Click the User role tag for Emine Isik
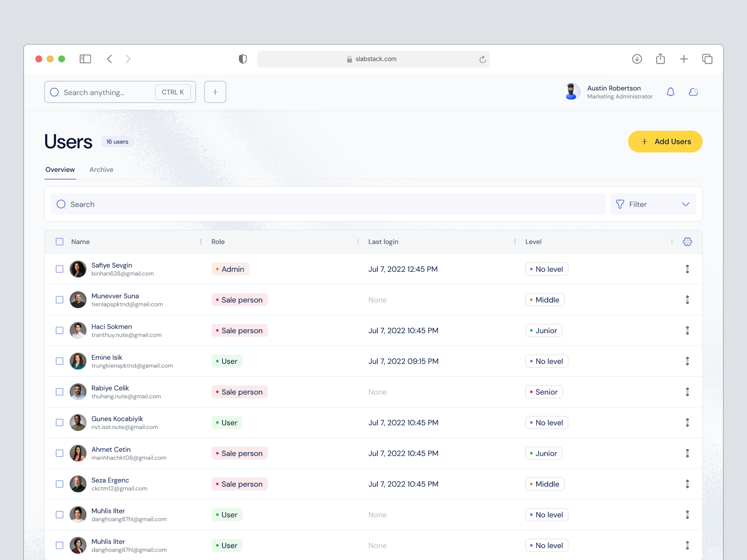 [227, 361]
